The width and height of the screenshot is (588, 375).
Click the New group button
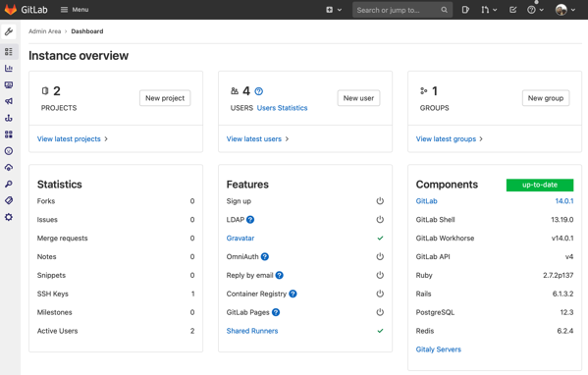[546, 98]
